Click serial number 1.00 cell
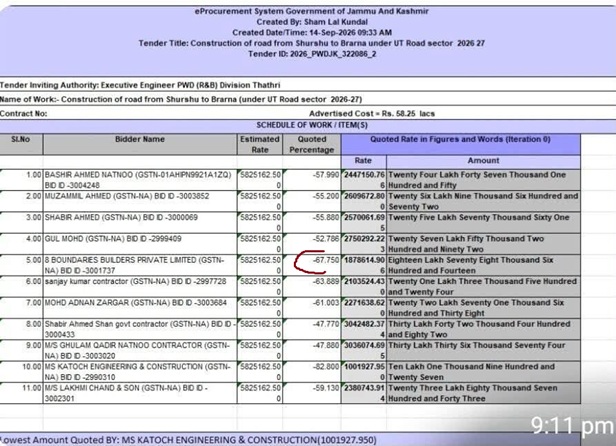This screenshot has width=616, height=446. pyautogui.click(x=21, y=180)
